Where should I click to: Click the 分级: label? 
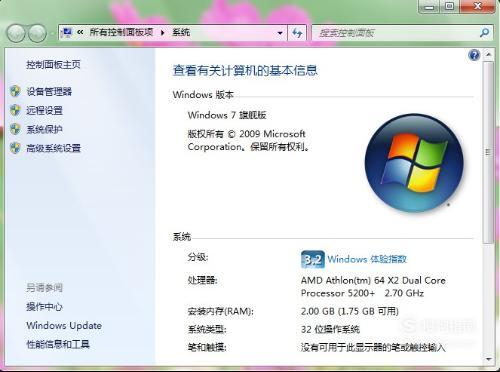pyautogui.click(x=198, y=257)
